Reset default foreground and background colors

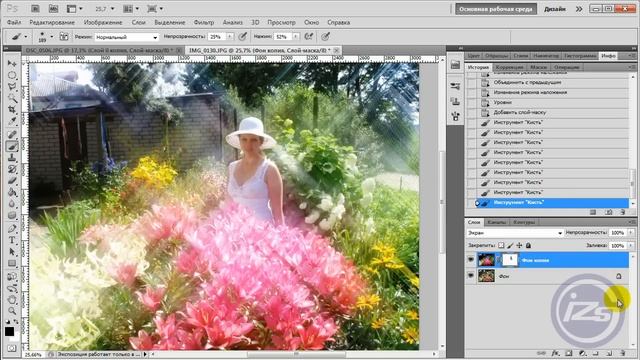pos(7,322)
